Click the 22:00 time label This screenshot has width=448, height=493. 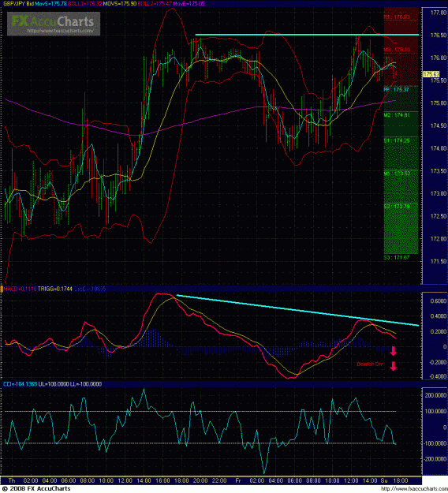click(219, 480)
